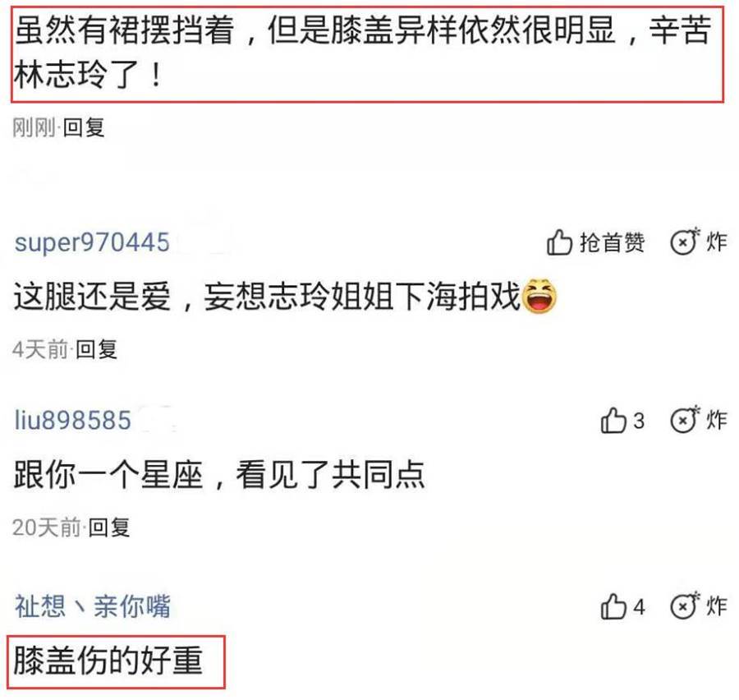
Task: Tap the bomb icon on 祉想丶亲你嘴's comment
Action: tap(685, 606)
